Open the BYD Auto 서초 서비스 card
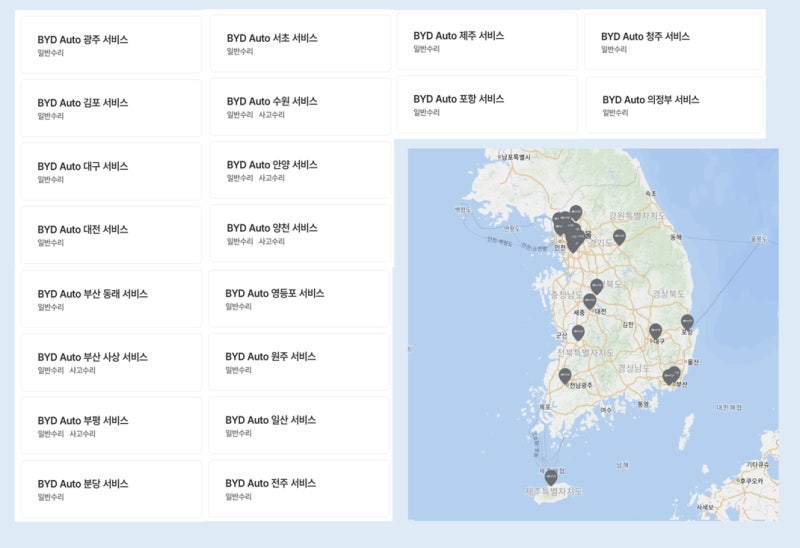The image size is (800, 548). click(301, 43)
